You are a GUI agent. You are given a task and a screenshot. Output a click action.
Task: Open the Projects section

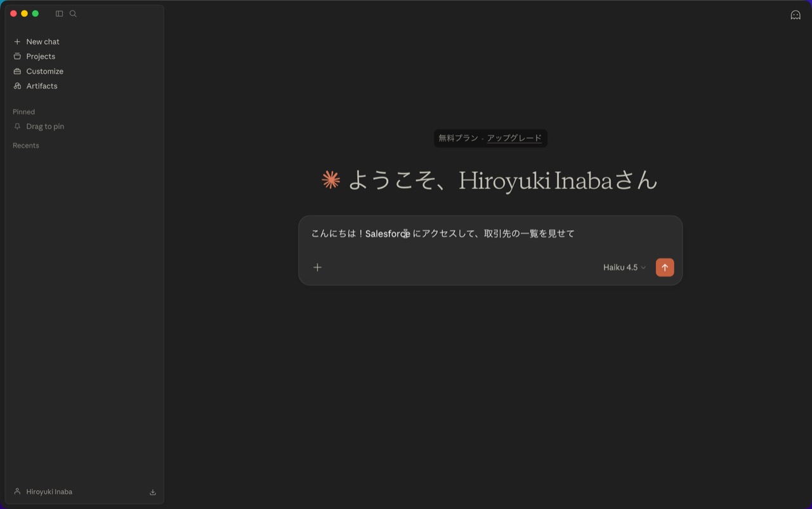tap(41, 56)
